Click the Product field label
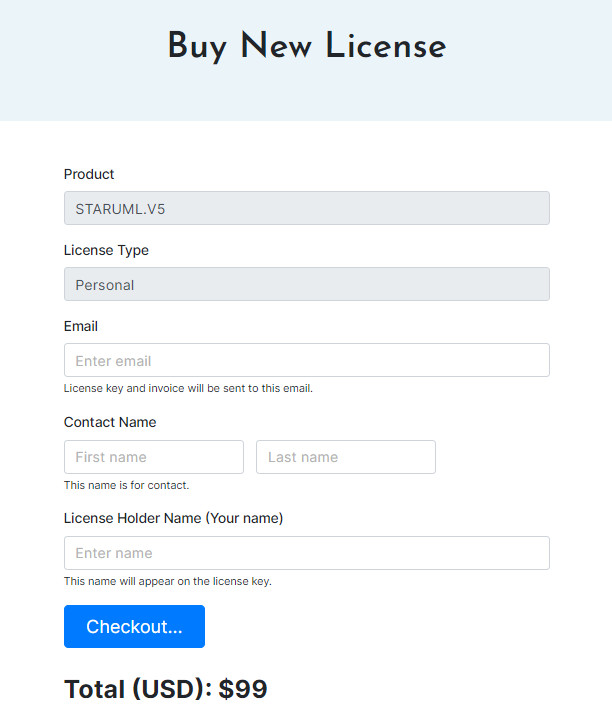612x721 pixels. (x=89, y=174)
